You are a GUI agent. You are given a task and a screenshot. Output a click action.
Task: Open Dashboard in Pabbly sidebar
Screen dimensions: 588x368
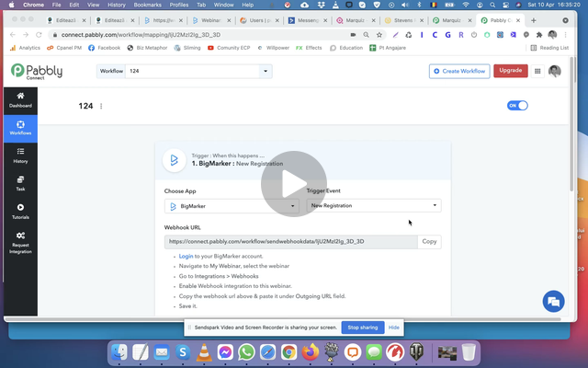point(20,100)
